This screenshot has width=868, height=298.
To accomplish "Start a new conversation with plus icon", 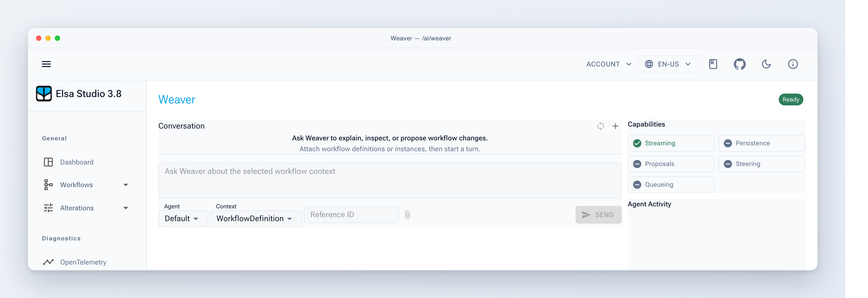I will (615, 126).
